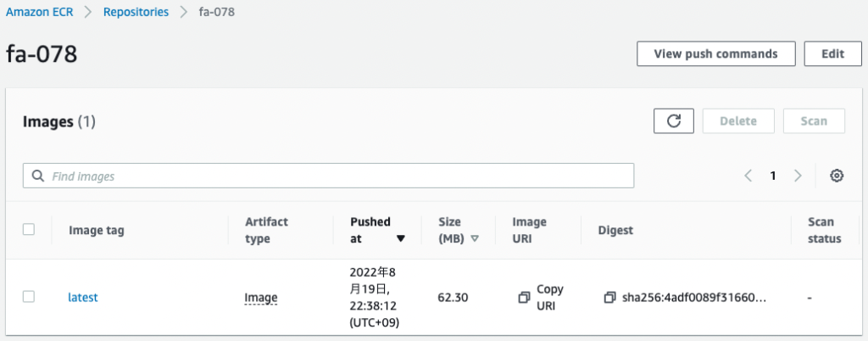Select page number 1 in pagination
The height and width of the screenshot is (341, 868).
click(773, 176)
